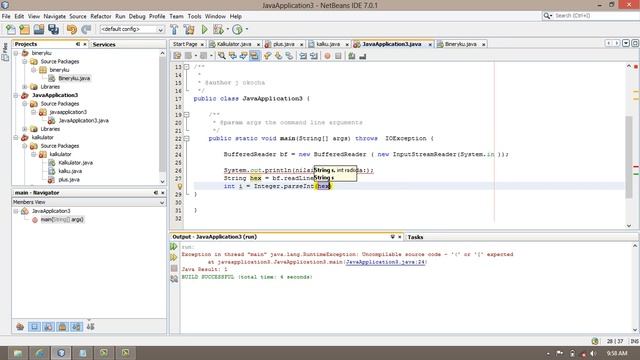Toggle Show Non-Public Members filter in Navigator
Viewport: 640px width, 360px height.
[x=62, y=327]
